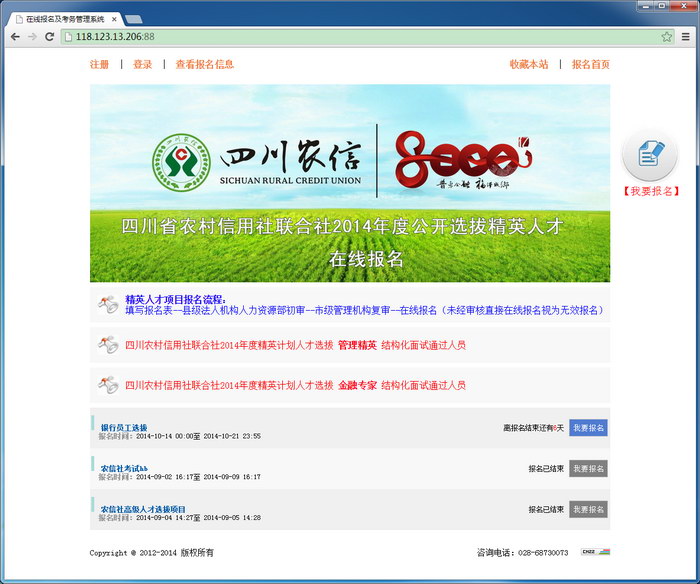Click the 离报名结束还有6天 text
700x584 pixels.
(533, 428)
